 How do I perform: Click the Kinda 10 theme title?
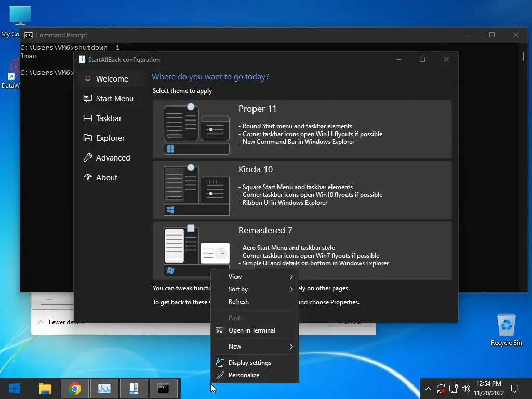[256, 170]
